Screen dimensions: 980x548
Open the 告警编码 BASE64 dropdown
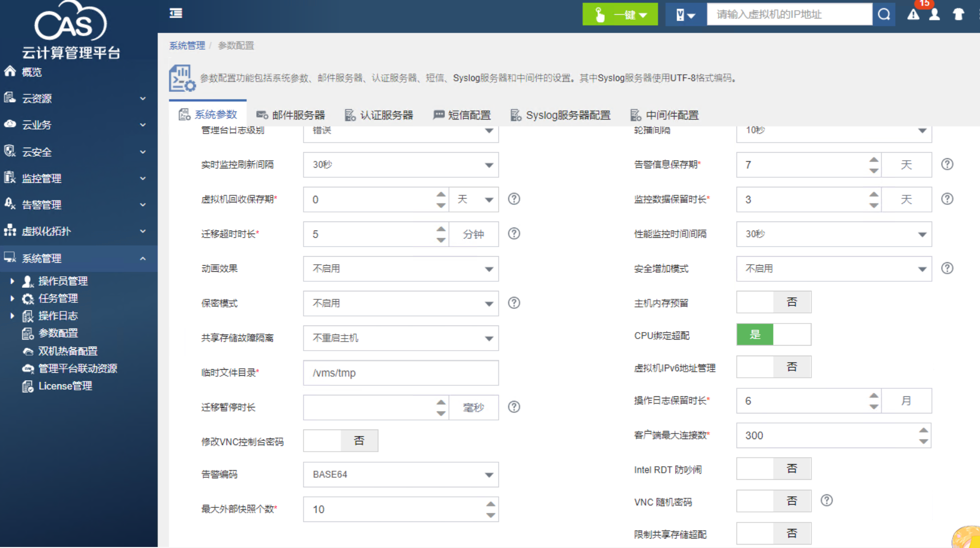(x=400, y=475)
